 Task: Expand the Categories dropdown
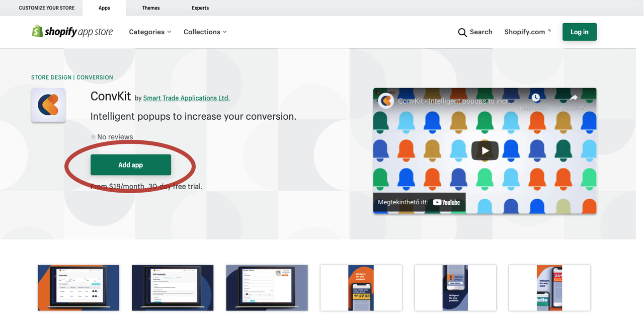(150, 32)
